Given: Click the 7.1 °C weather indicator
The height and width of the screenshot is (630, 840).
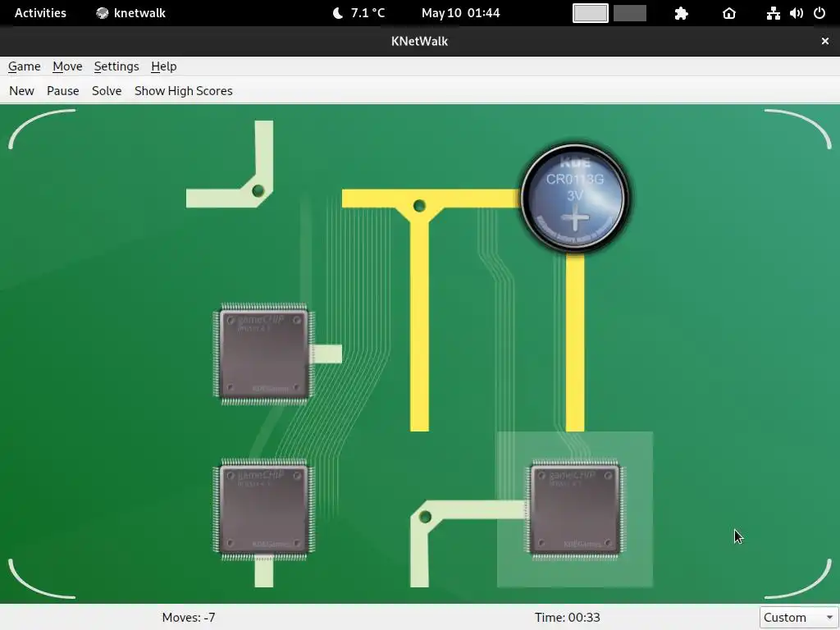Looking at the screenshot, I should 358,13.
